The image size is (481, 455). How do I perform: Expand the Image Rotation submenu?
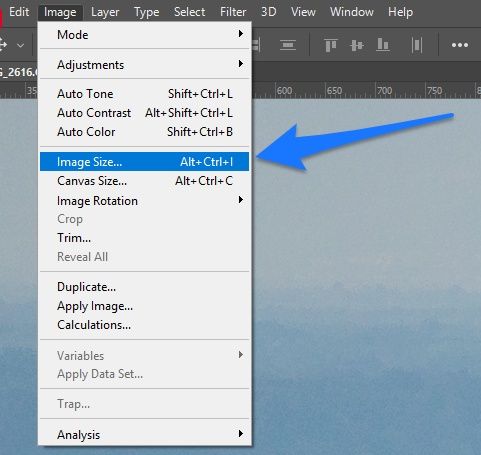pos(144,201)
